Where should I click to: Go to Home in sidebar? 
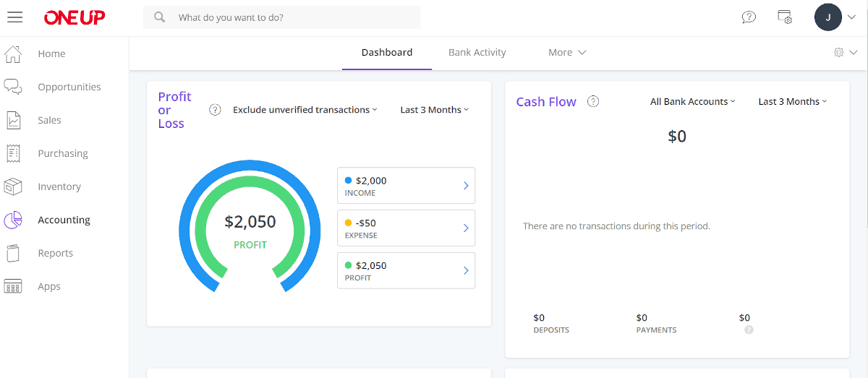click(51, 53)
